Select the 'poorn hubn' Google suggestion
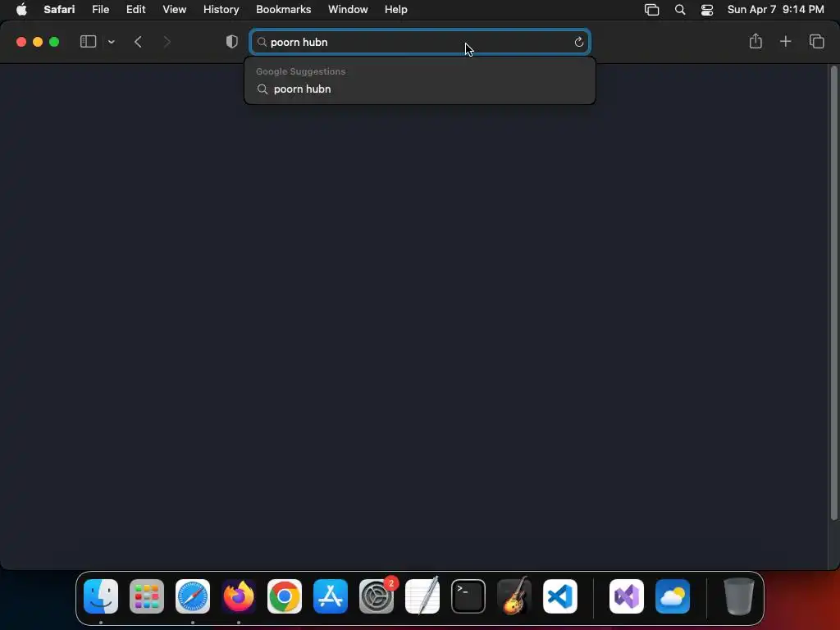This screenshot has width=840, height=630. click(420, 89)
